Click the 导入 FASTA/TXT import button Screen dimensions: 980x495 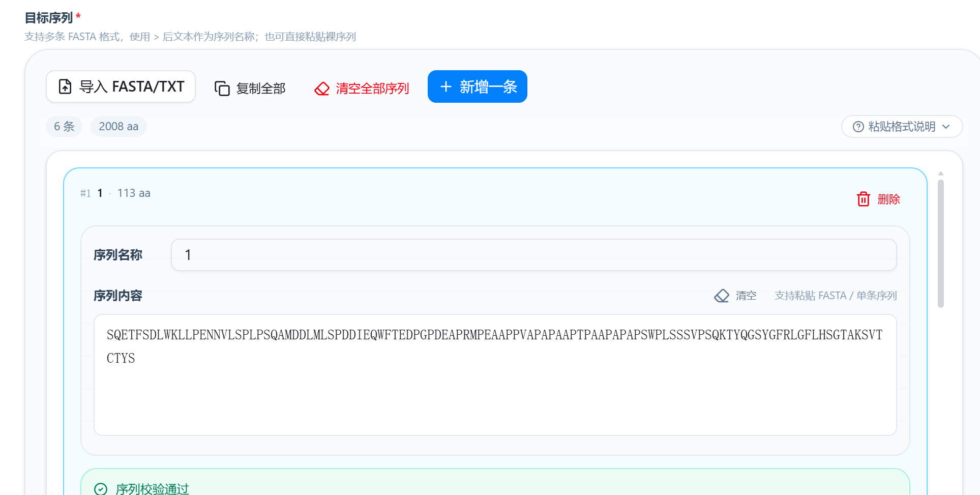(121, 86)
